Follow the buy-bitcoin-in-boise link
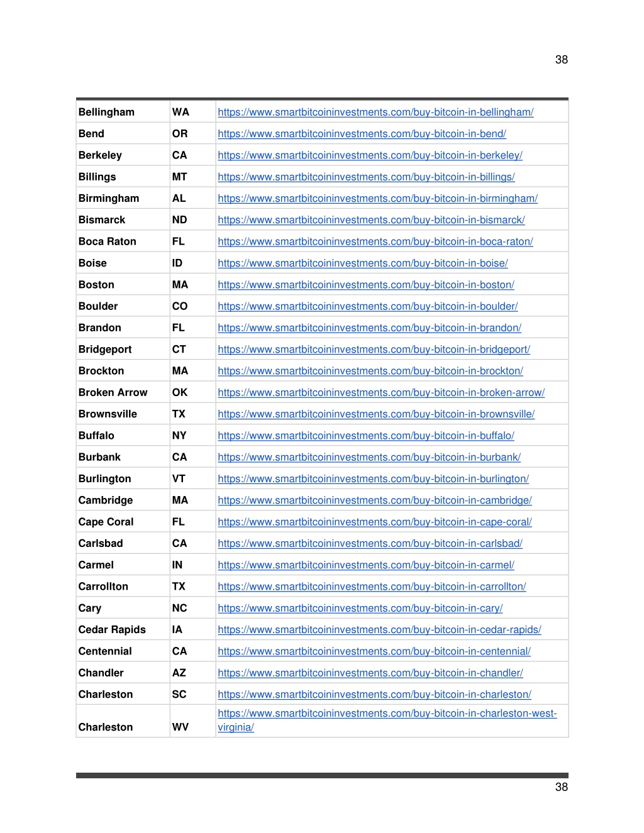Viewport: 644px width, 833px height. pos(363,263)
